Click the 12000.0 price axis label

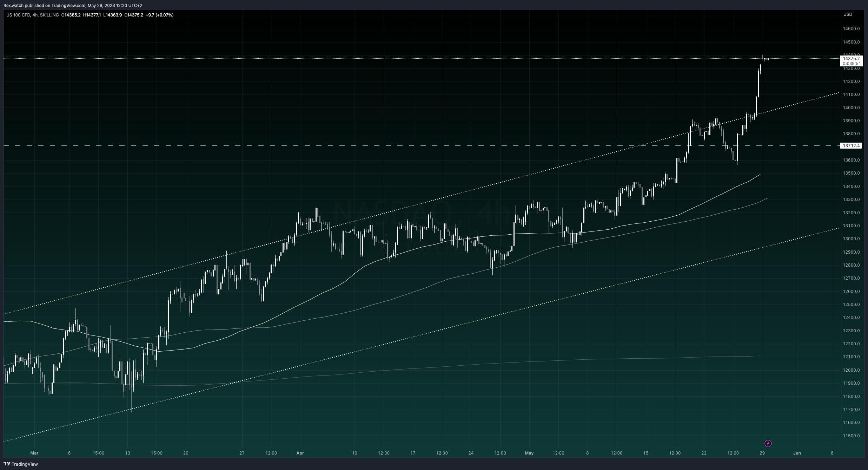[851, 370]
